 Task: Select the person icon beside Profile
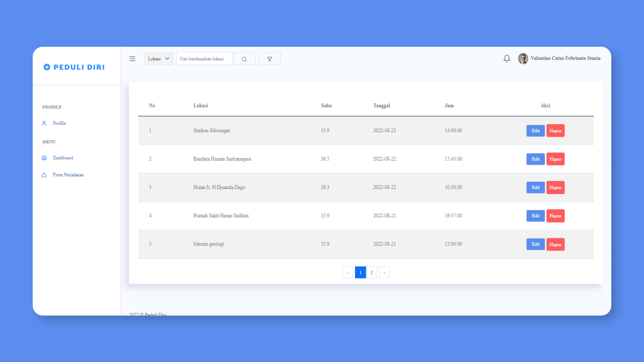[x=45, y=123]
